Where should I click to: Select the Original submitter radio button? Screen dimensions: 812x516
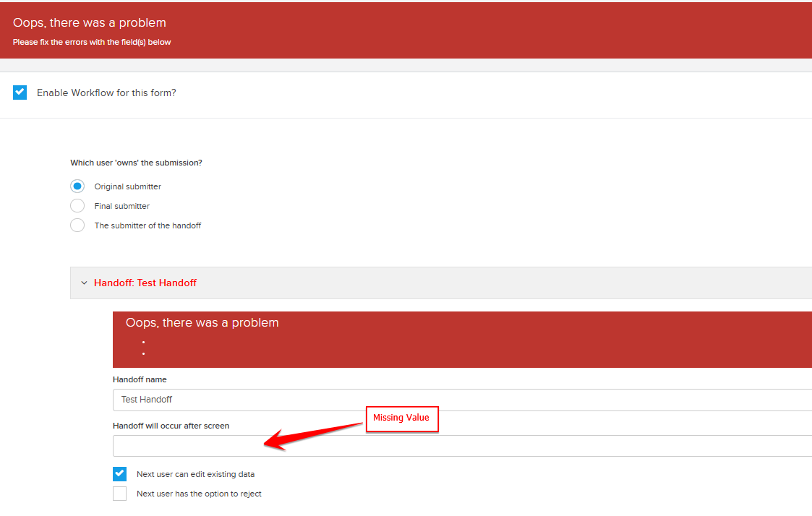tap(77, 186)
